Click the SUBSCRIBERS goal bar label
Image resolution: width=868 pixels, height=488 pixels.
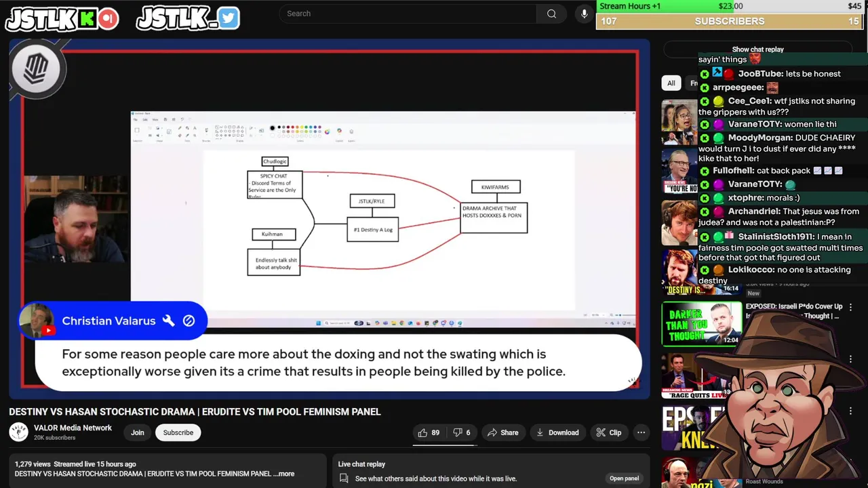[729, 21]
